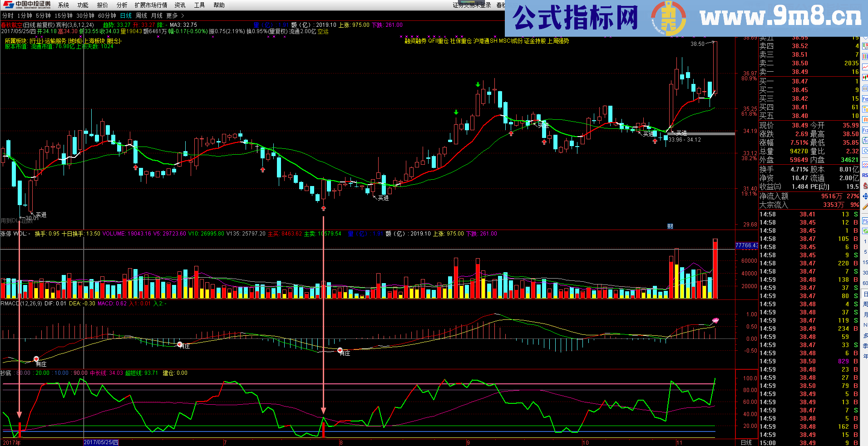
Task: Open the 资讯 menu
Action: click(x=180, y=5)
